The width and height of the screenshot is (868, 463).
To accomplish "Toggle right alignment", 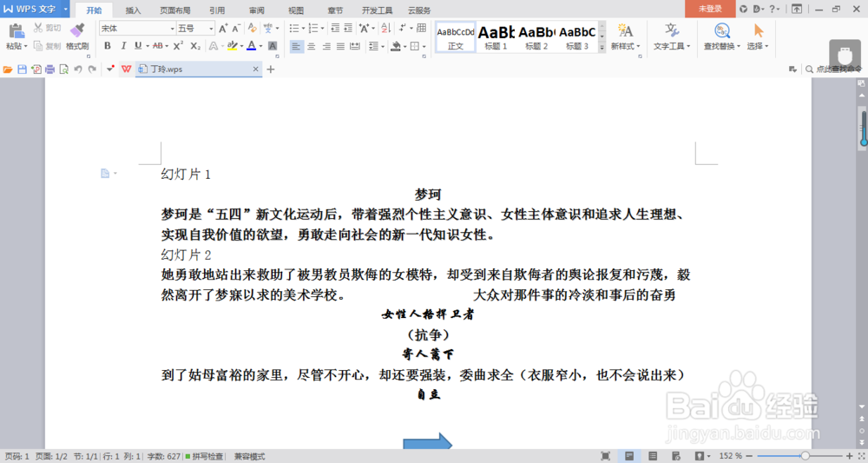I will point(326,47).
